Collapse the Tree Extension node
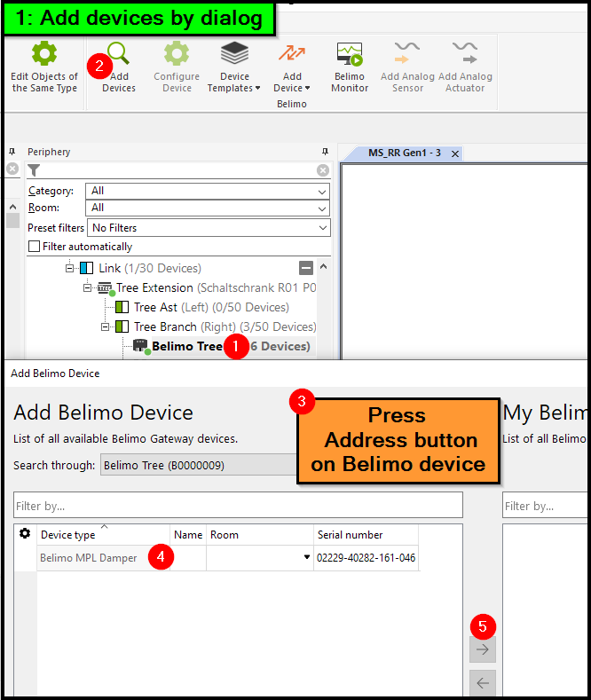The height and width of the screenshot is (700, 591). tap(88, 288)
